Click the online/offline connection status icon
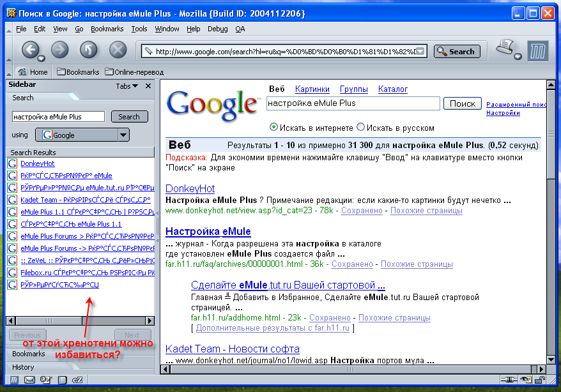 [x=509, y=380]
